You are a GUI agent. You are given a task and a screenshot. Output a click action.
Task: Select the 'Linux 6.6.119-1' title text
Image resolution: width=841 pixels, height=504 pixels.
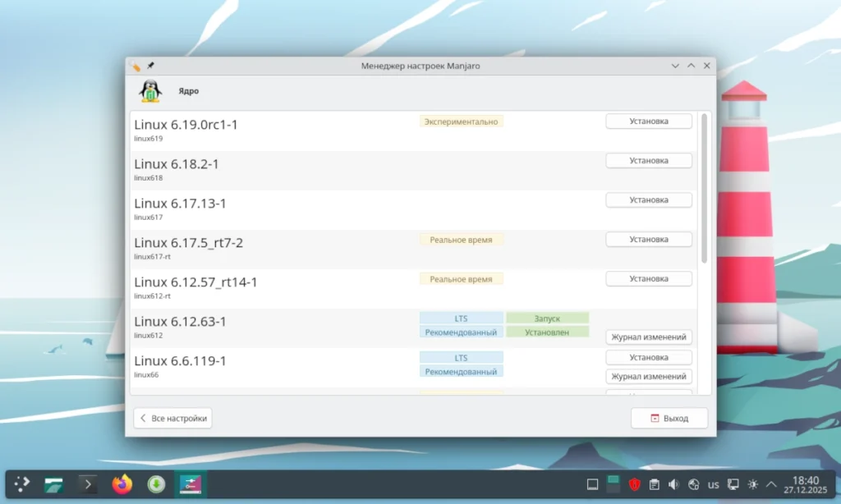(x=180, y=361)
